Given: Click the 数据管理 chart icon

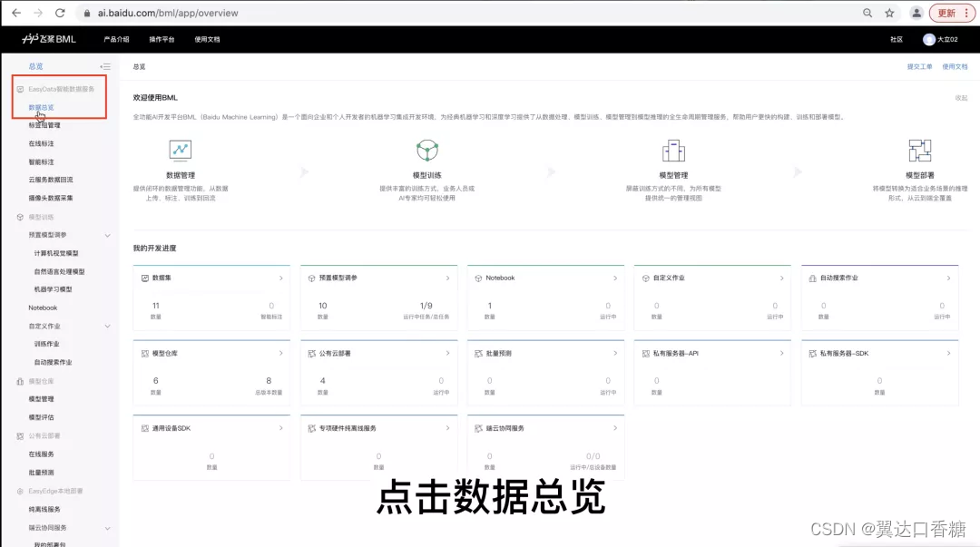Looking at the screenshot, I should click(x=181, y=150).
